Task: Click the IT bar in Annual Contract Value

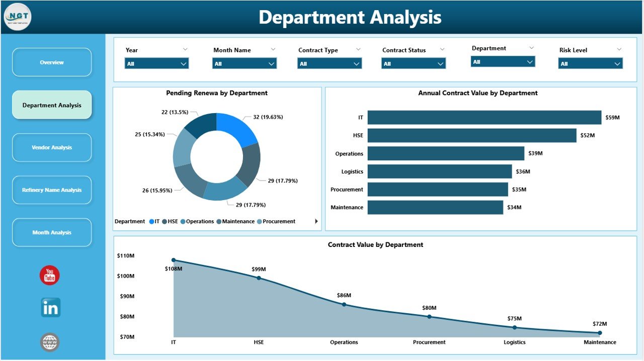Action: coord(483,117)
